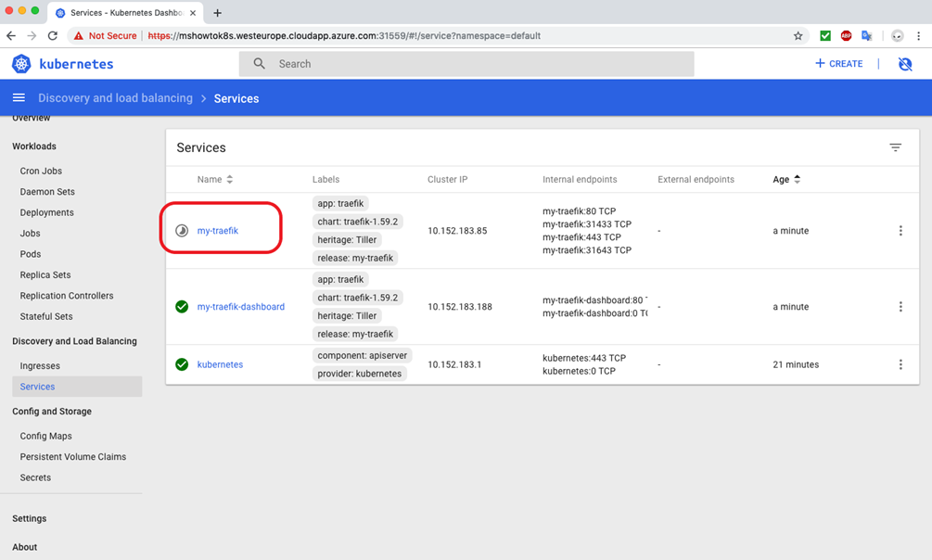
Task: Click green check status of kubernetes service
Action: point(182,364)
